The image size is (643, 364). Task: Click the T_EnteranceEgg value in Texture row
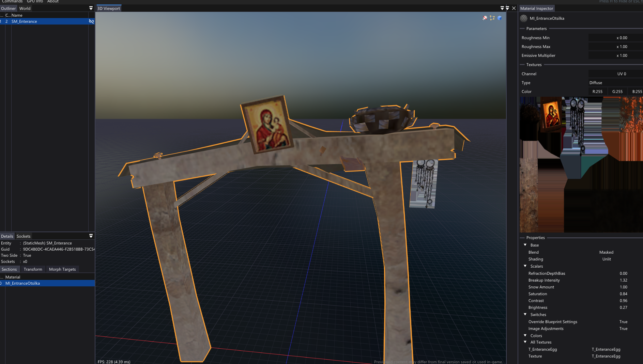[x=606, y=356]
